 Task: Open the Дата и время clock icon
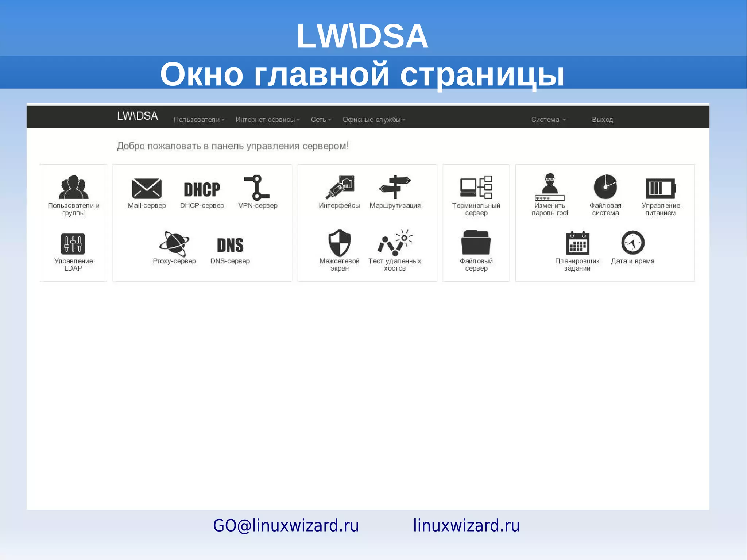coord(633,242)
